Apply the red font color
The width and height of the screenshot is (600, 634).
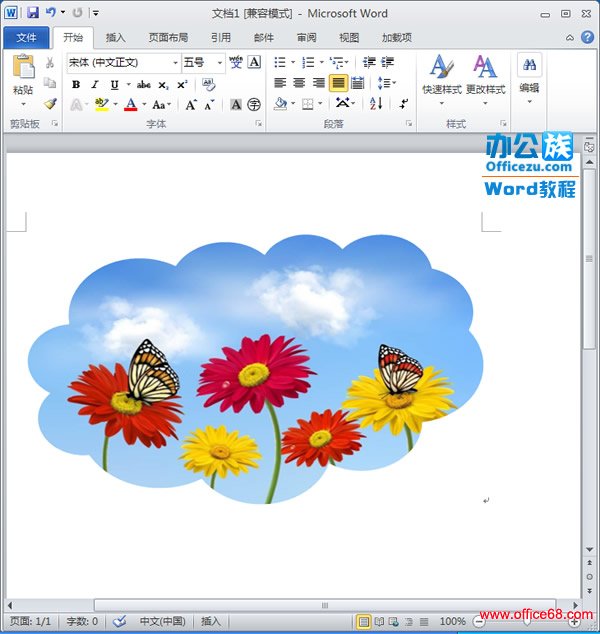130,105
